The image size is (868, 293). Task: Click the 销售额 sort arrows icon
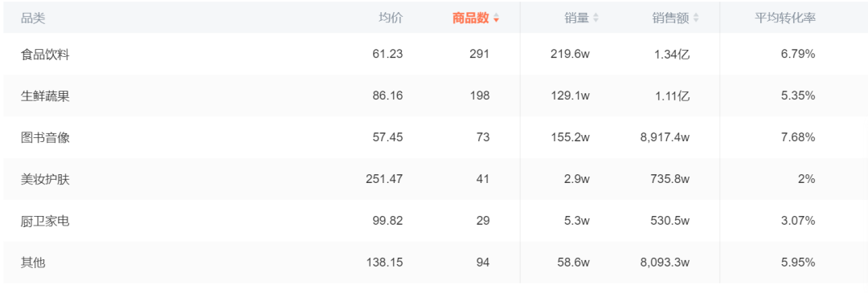click(696, 18)
